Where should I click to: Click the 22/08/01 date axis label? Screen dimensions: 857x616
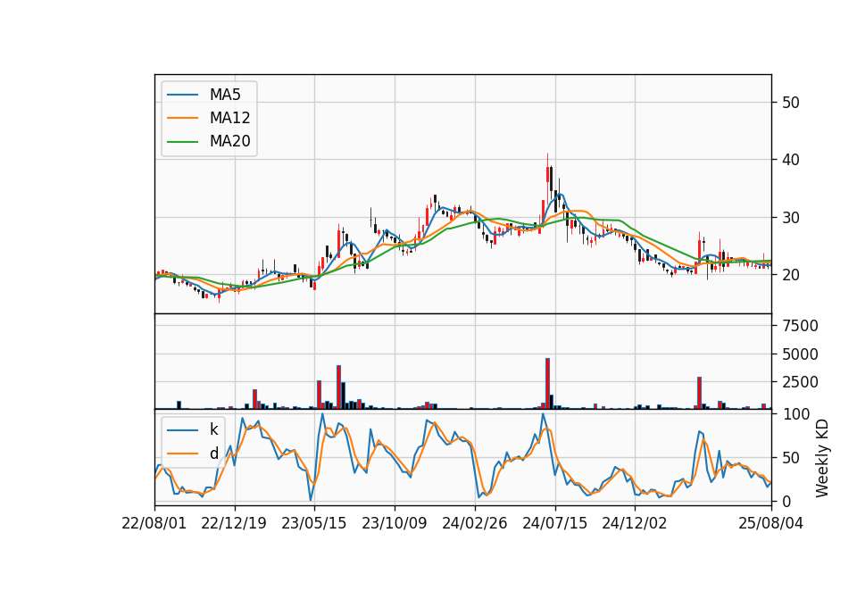[154, 523]
